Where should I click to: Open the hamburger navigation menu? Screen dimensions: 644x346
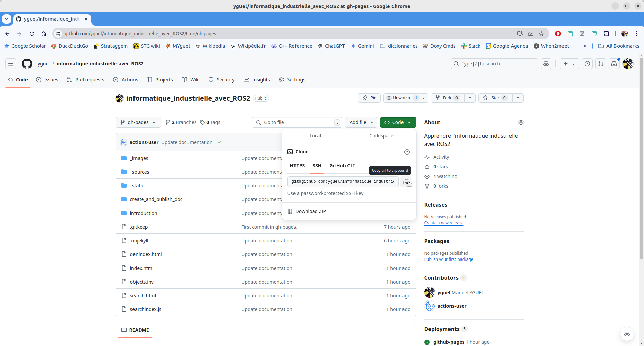(x=10, y=64)
